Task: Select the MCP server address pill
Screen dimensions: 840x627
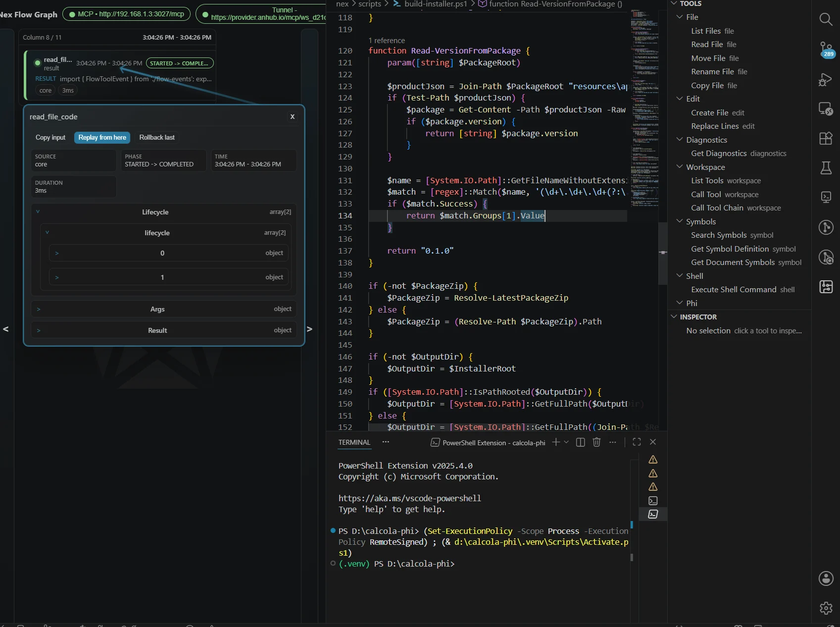Action: (x=127, y=14)
